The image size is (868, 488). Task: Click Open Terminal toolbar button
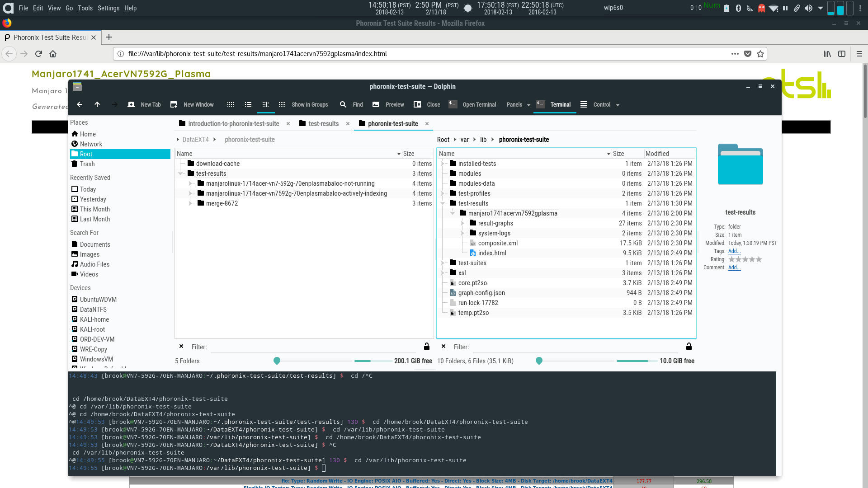[472, 104]
